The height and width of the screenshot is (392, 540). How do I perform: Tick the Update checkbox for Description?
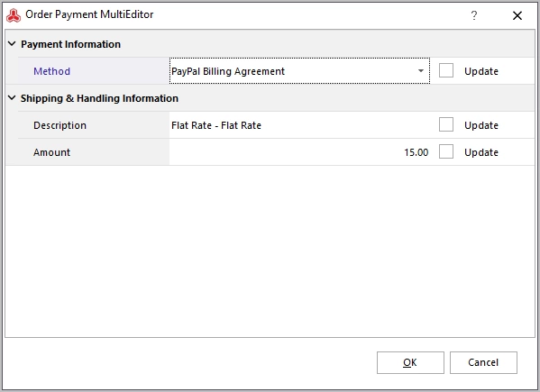pyautogui.click(x=446, y=124)
